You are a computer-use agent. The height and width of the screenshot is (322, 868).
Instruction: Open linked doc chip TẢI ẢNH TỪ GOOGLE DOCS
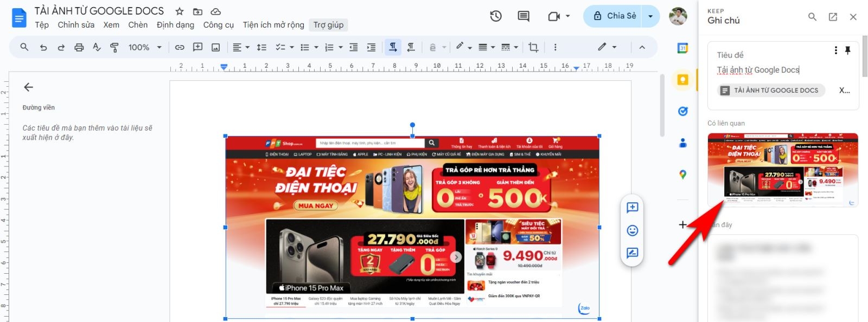(x=771, y=91)
